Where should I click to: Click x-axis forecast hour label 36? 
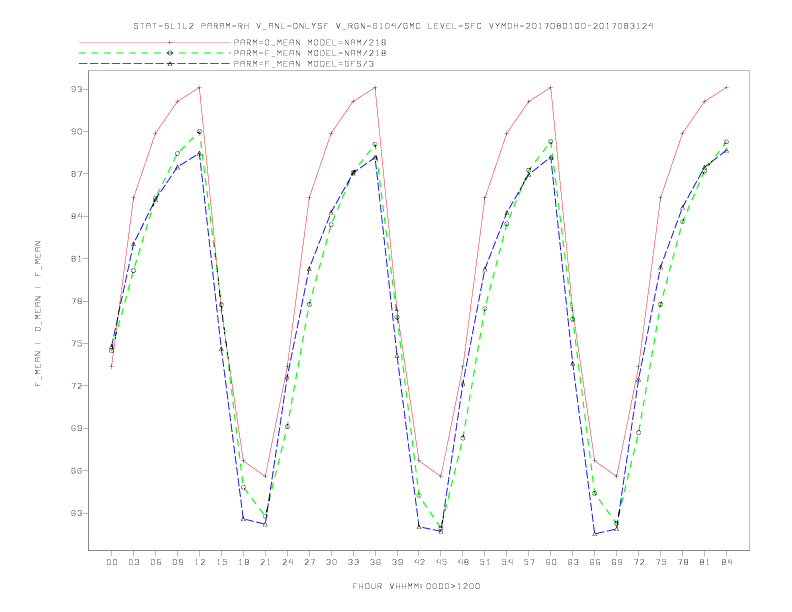(x=375, y=562)
